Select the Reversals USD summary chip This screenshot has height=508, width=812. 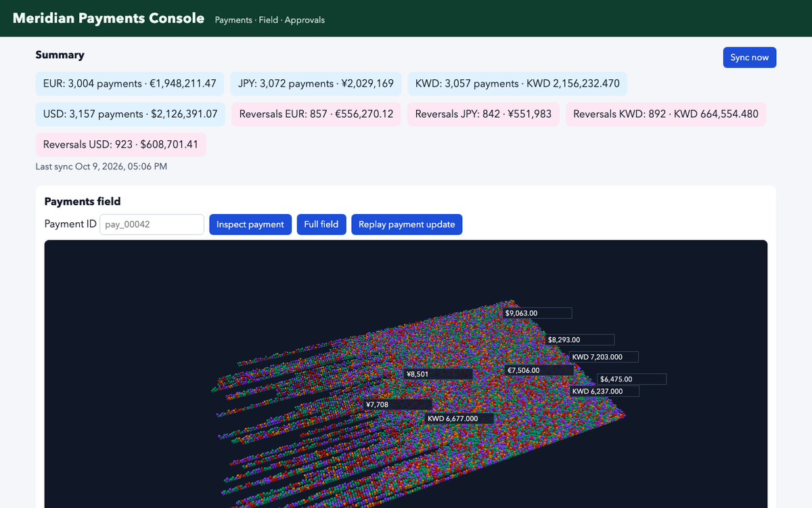[x=120, y=144]
